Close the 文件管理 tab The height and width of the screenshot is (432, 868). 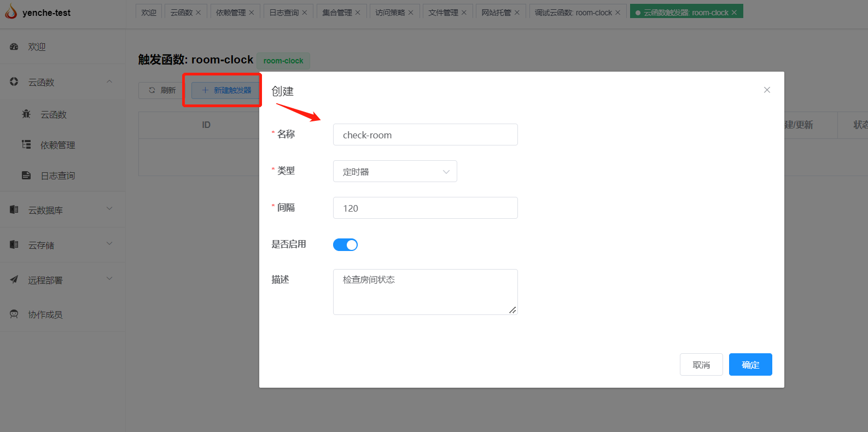coord(464,13)
